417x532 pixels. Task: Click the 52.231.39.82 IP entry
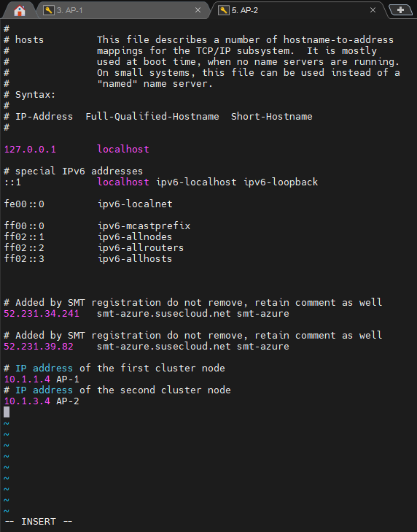pyautogui.click(x=39, y=347)
